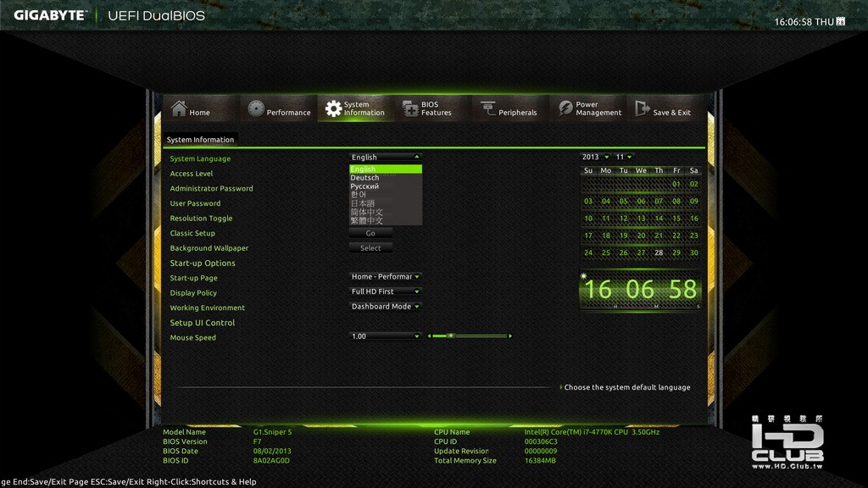Viewport: 868px width, 488px height.
Task: Select day 10 in the calendar
Action: pyautogui.click(x=588, y=219)
